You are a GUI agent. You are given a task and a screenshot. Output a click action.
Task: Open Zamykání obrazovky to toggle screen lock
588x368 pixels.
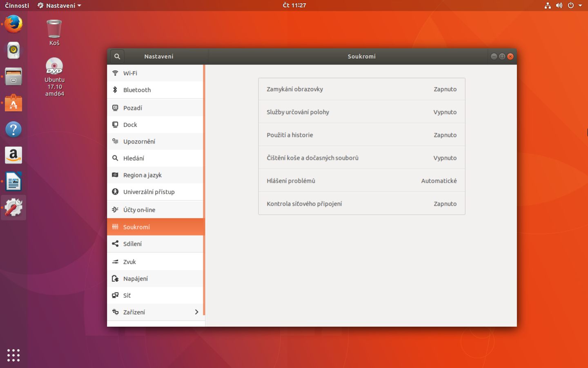pos(361,89)
